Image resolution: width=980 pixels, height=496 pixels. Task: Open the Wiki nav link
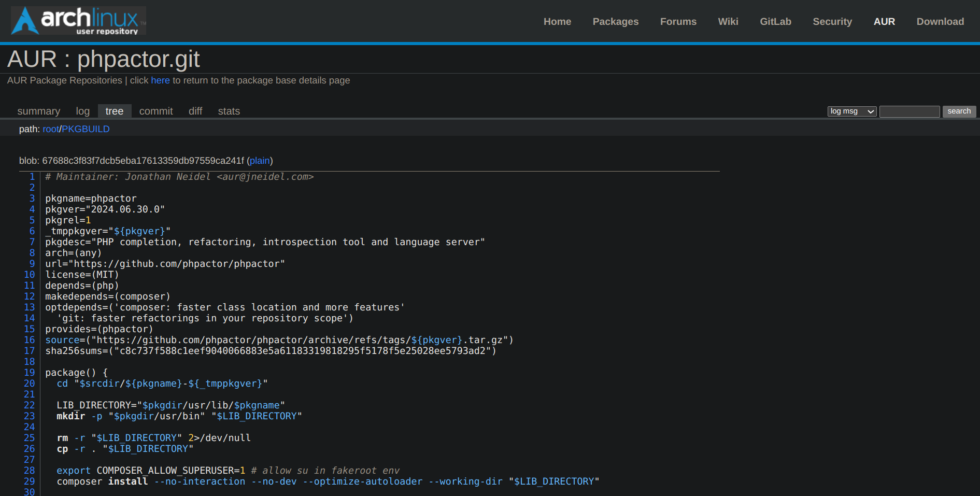coord(728,22)
